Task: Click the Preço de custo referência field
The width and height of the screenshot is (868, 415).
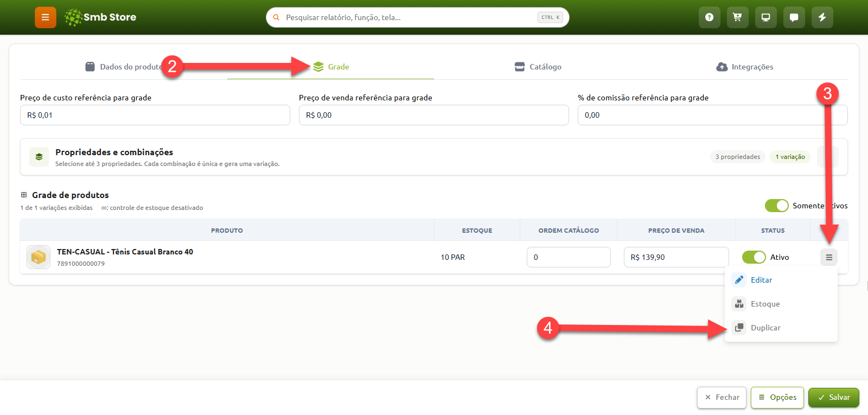Action: tap(155, 115)
